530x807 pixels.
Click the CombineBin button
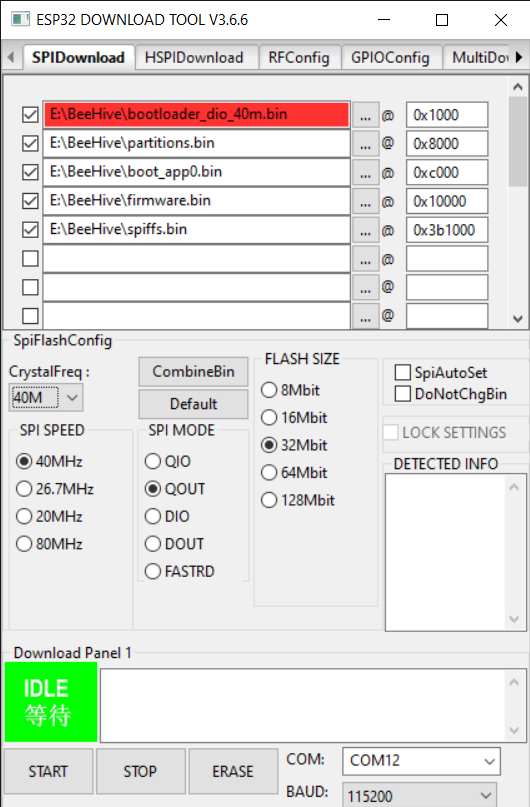coord(193,372)
